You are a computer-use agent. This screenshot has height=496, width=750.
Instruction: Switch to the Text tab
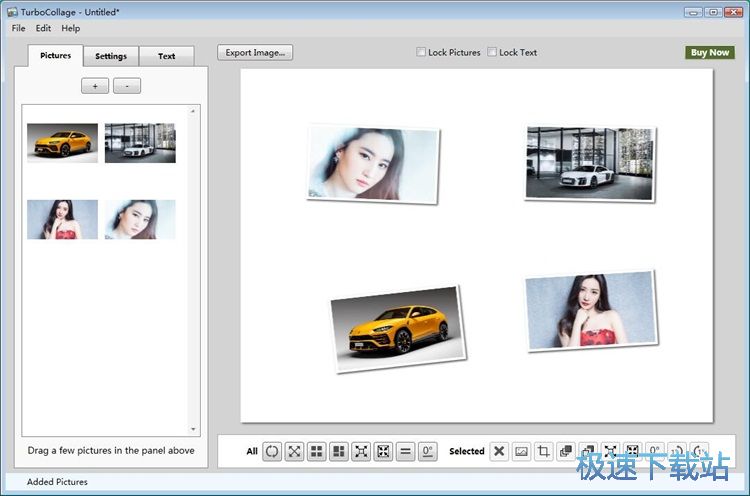tap(166, 56)
